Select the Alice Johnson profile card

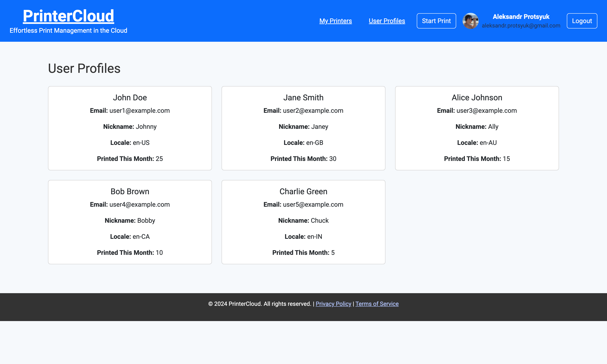[x=477, y=128]
